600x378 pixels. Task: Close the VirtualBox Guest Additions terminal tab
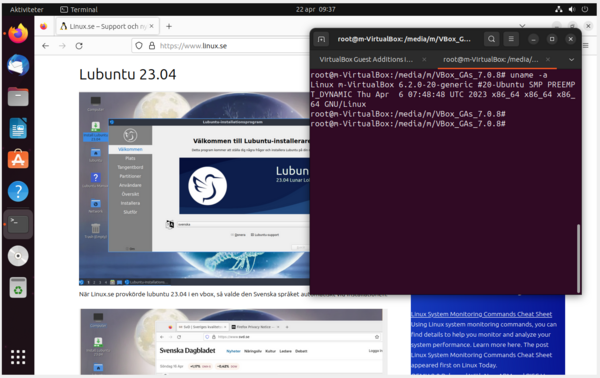click(x=424, y=60)
